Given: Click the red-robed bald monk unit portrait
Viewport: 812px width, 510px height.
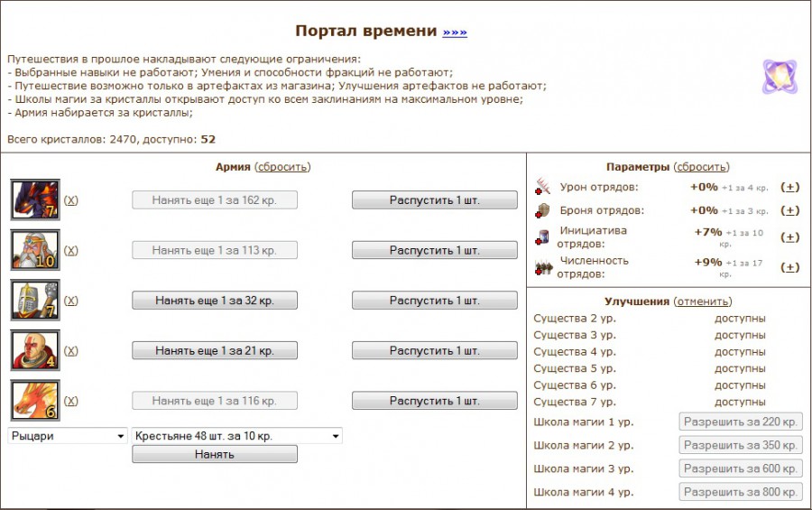Looking at the screenshot, I should (x=35, y=350).
